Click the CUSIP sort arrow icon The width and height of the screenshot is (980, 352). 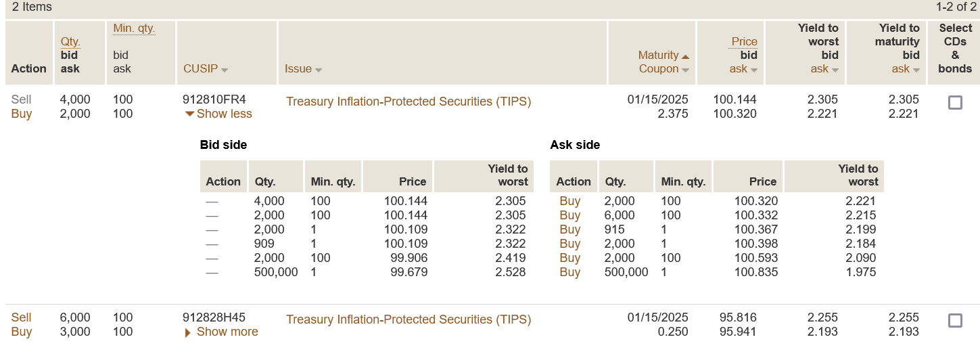[225, 70]
